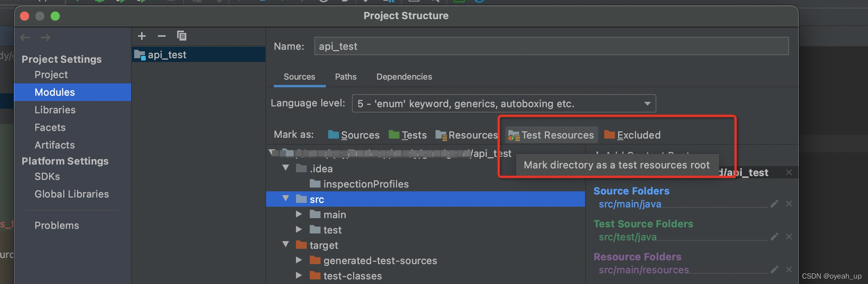Switch to the Paths tab
This screenshot has width=868, height=284.
tap(346, 77)
